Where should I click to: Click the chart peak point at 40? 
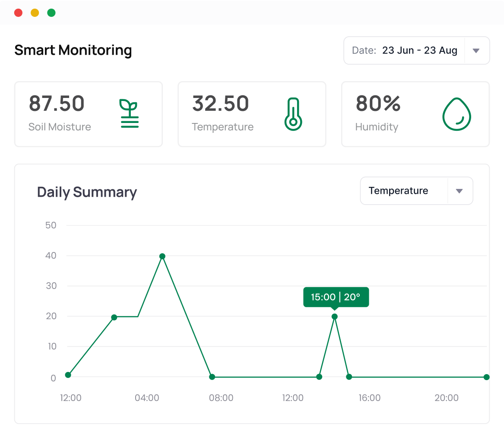tap(162, 256)
